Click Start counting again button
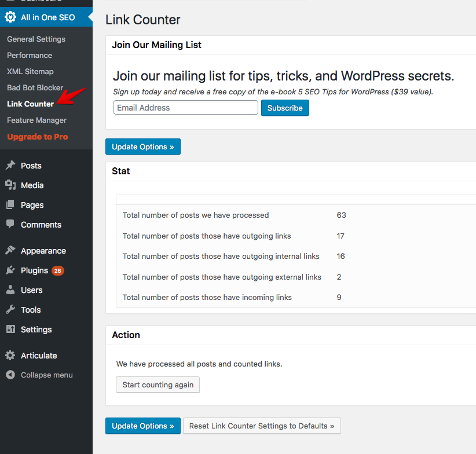476x454 pixels. [x=158, y=385]
